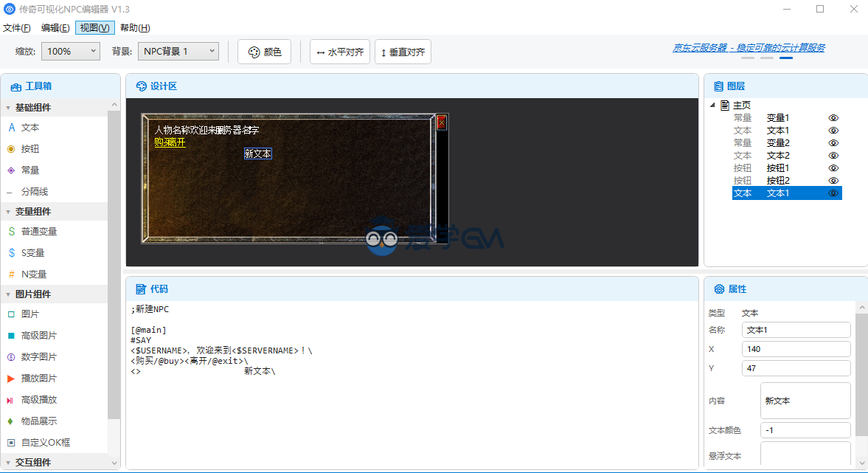Screen dimensions: 868x473
Task: Click the red close icon on NPC dialog
Action: 442,122
